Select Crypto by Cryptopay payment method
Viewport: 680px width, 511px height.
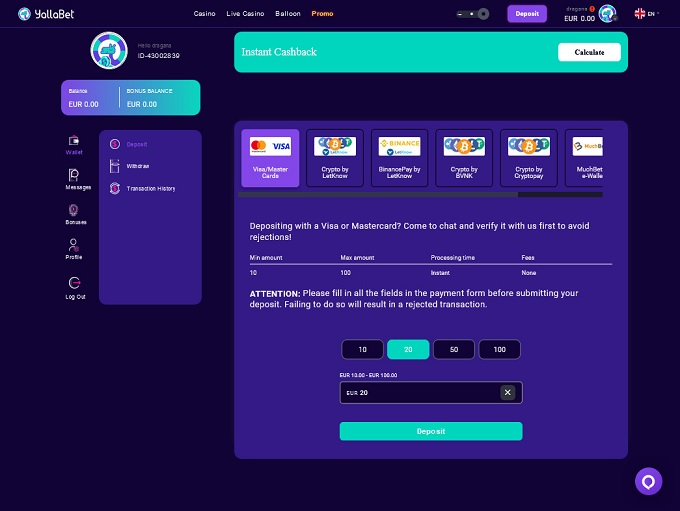(x=529, y=158)
